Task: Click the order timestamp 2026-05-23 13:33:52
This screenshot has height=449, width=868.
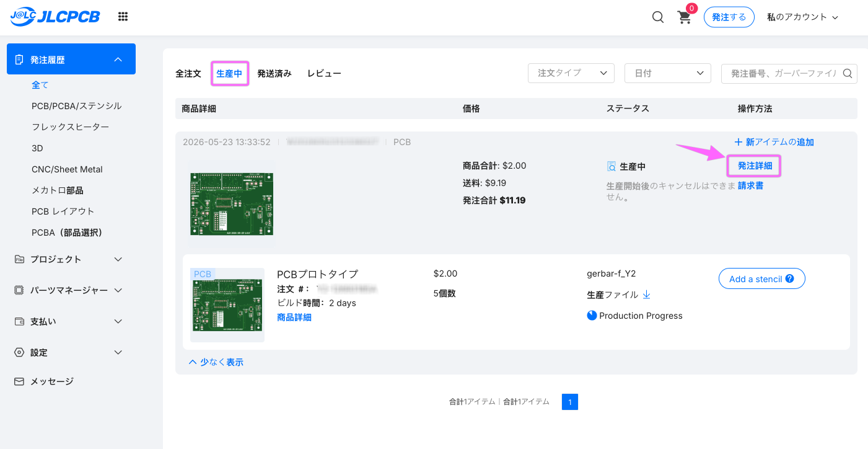Action: click(227, 142)
